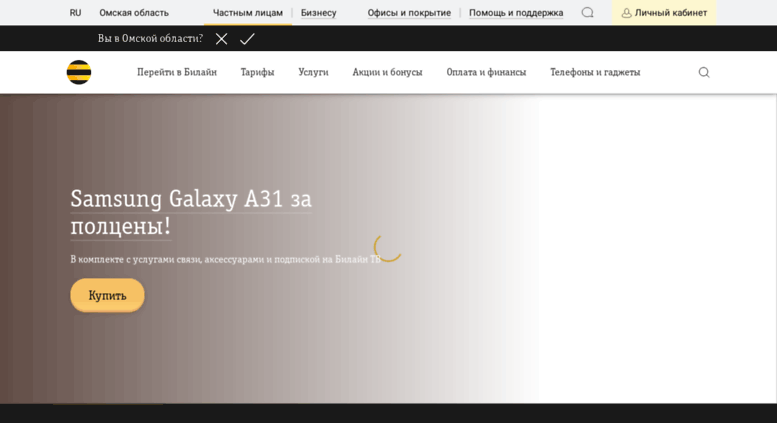Click the Beeline striped logo

click(x=79, y=72)
